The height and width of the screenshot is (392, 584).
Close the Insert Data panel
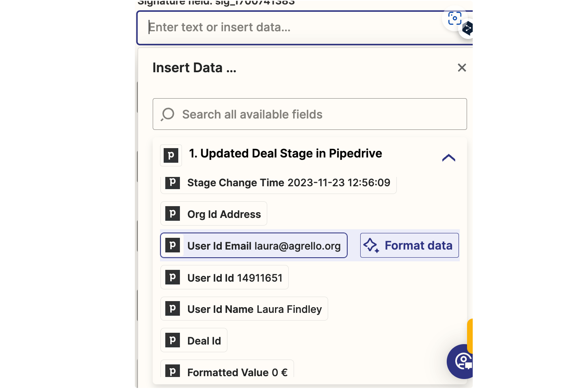click(462, 68)
